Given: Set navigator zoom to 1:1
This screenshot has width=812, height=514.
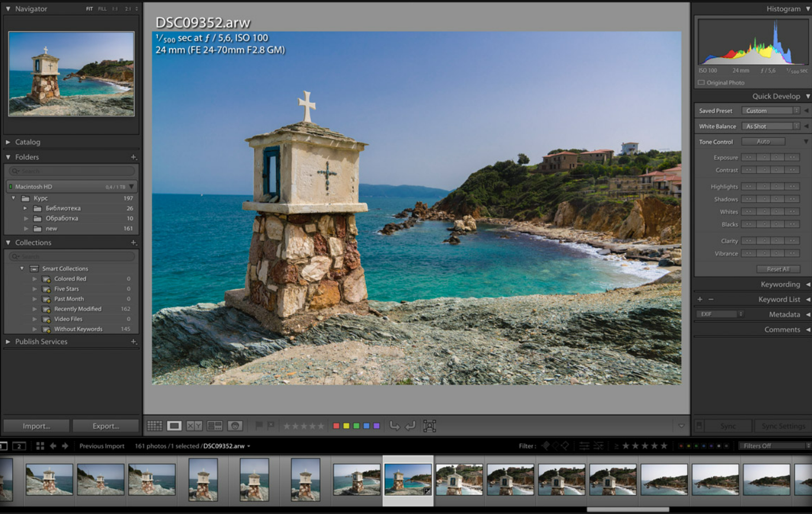Looking at the screenshot, I should click(115, 9).
